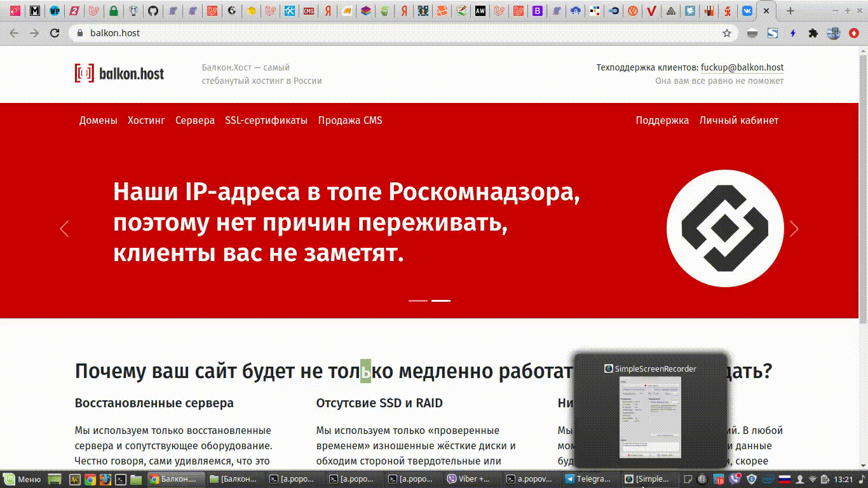Viewport: 868px width, 488px height.
Task: Select the first carousel indicator
Action: click(x=418, y=301)
